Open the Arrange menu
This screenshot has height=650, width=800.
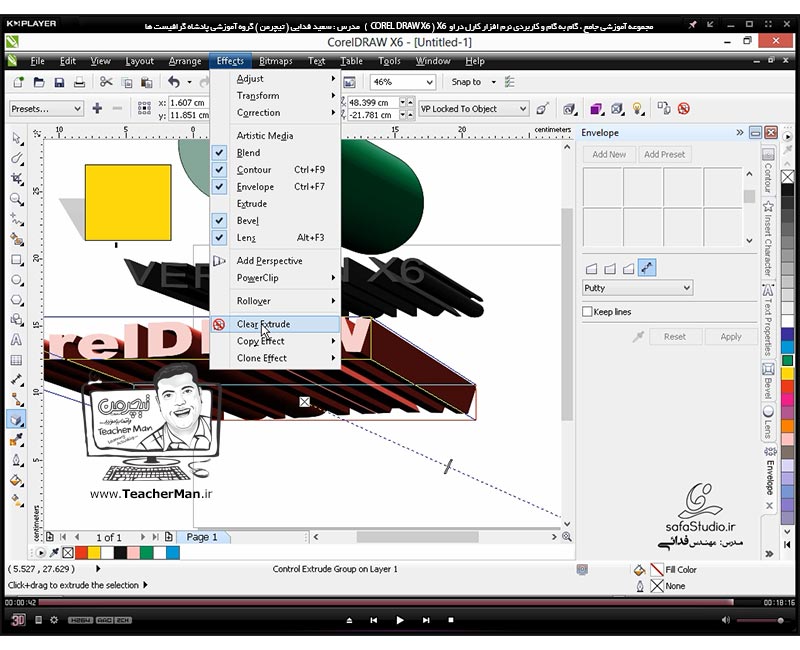click(x=185, y=61)
